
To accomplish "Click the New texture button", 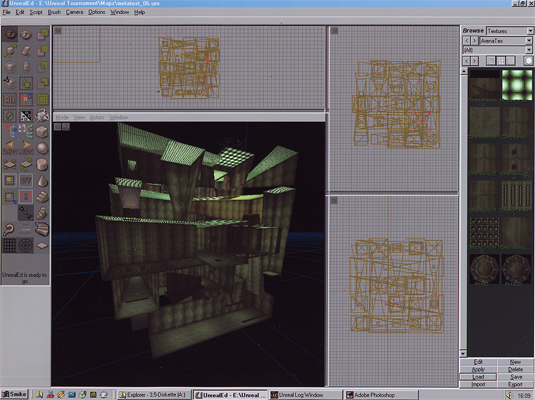I will click(x=515, y=362).
